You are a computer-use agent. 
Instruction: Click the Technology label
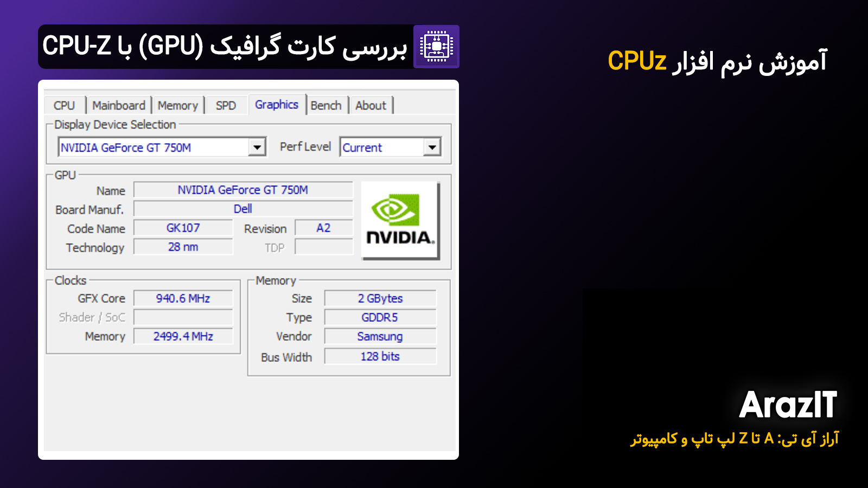[x=95, y=248]
